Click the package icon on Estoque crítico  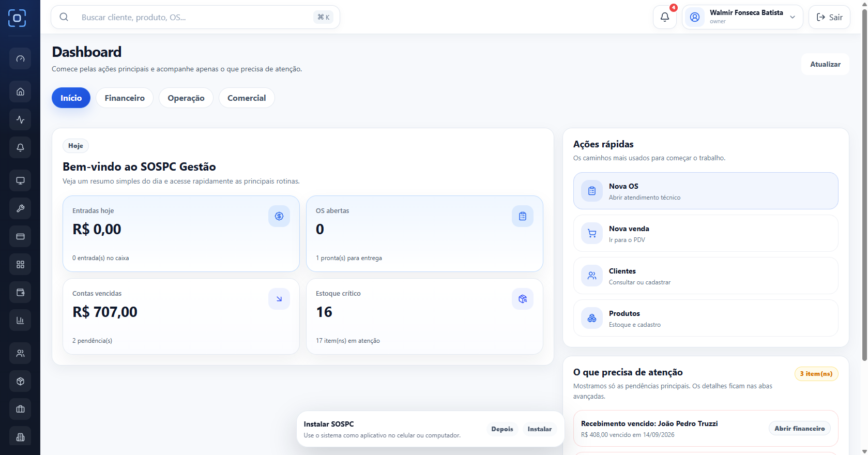click(x=523, y=299)
